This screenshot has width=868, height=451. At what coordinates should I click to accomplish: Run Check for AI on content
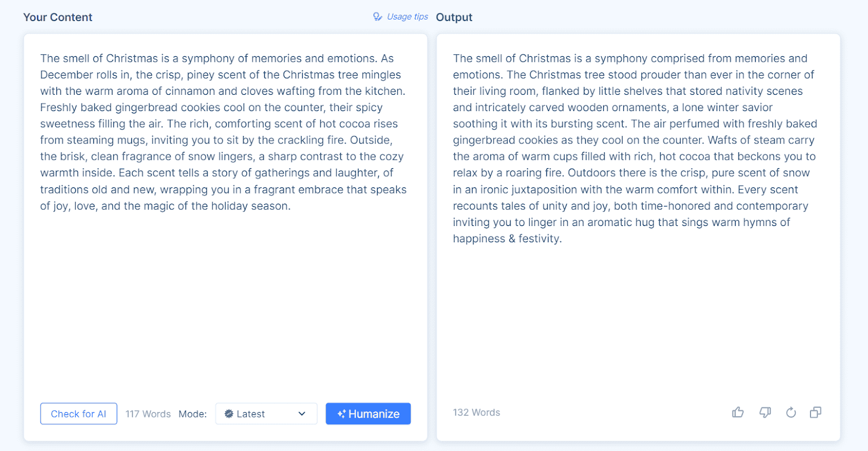(x=79, y=414)
